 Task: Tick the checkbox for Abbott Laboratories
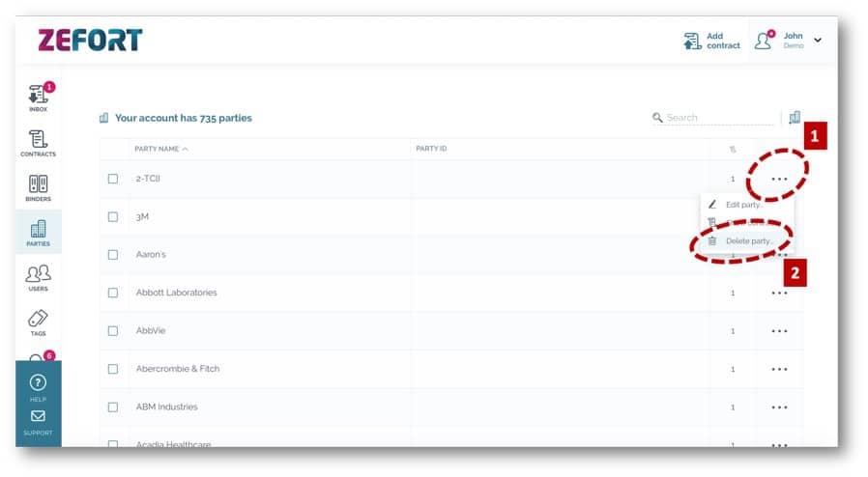click(113, 293)
